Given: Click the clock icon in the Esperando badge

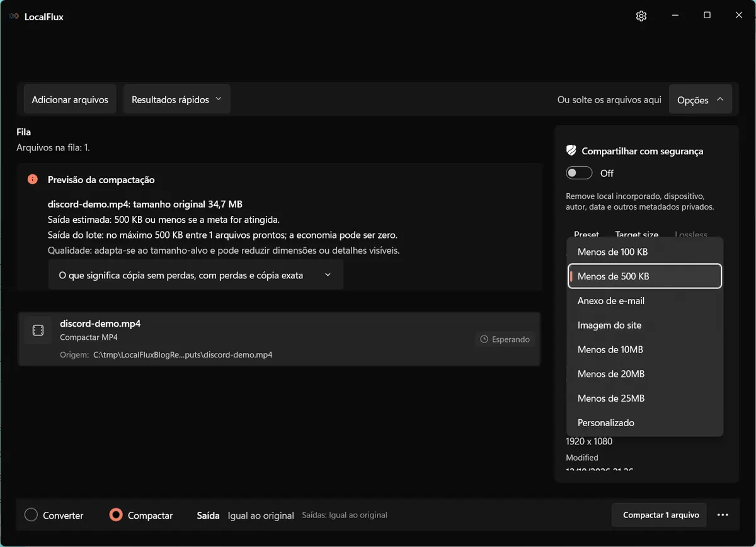Looking at the screenshot, I should pyautogui.click(x=484, y=339).
